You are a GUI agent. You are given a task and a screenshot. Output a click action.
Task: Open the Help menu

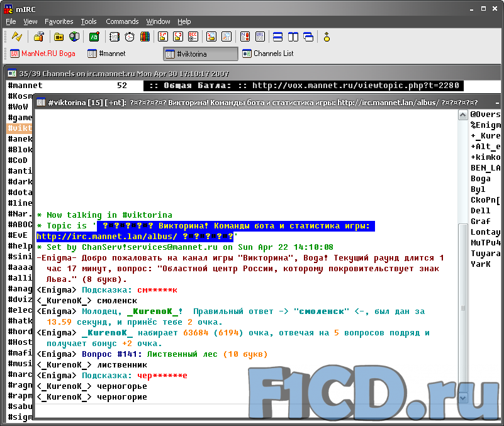[x=184, y=21]
